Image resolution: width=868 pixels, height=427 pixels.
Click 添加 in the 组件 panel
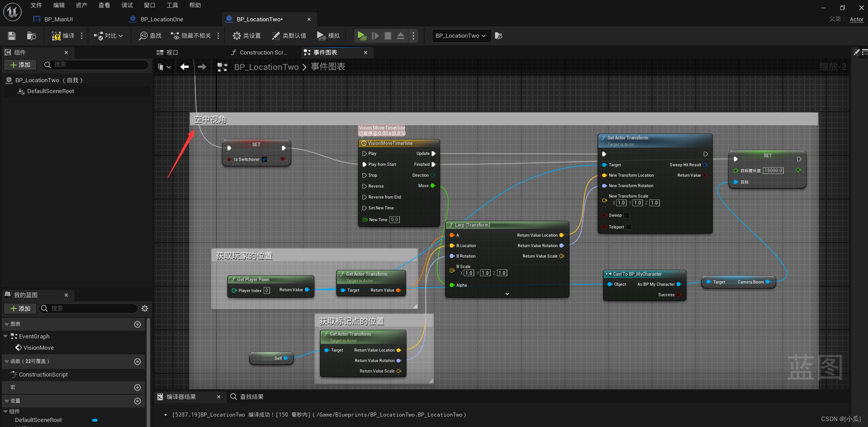(x=20, y=65)
